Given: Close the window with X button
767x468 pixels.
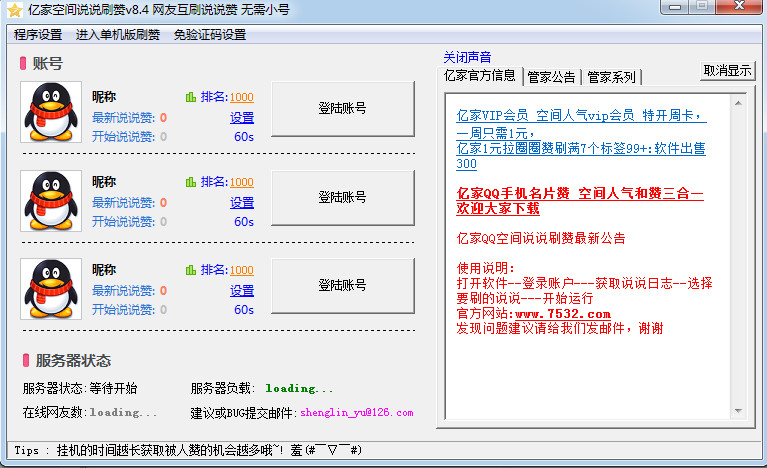Looking at the screenshot, I should pos(740,6).
